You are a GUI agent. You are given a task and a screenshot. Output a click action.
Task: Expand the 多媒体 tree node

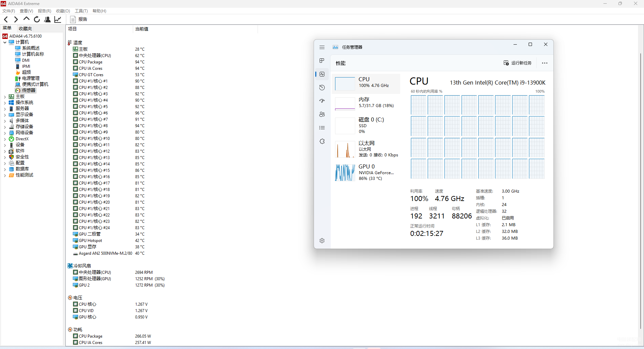point(5,121)
